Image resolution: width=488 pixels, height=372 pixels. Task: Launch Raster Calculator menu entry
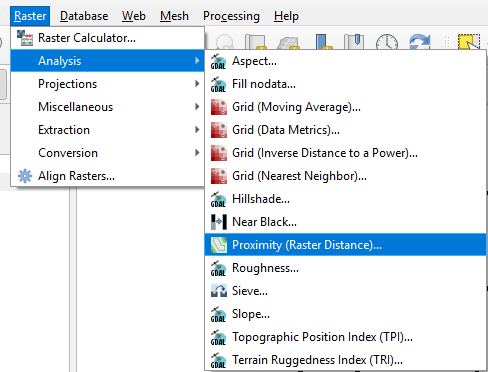point(107,38)
